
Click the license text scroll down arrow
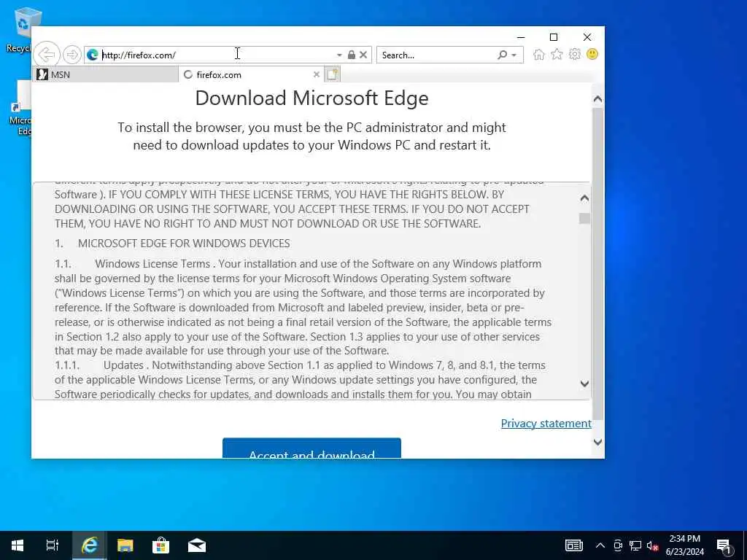point(584,384)
